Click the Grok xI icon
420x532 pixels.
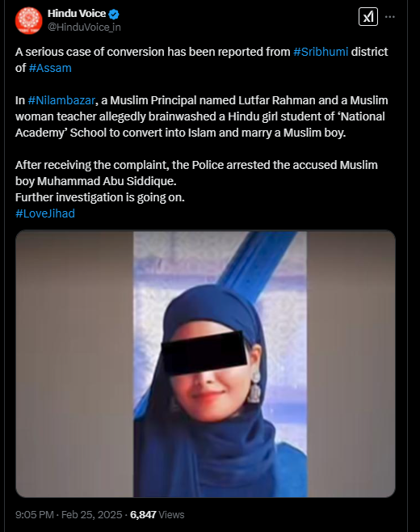click(368, 17)
